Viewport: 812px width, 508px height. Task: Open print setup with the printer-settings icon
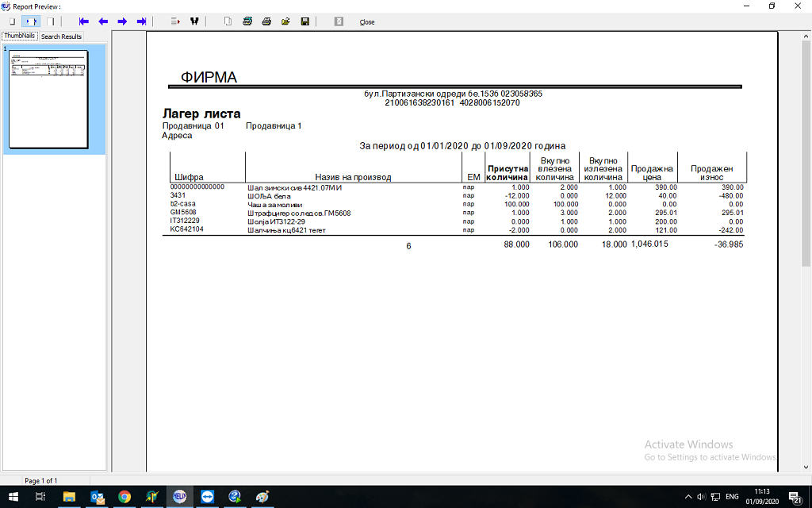[247, 21]
